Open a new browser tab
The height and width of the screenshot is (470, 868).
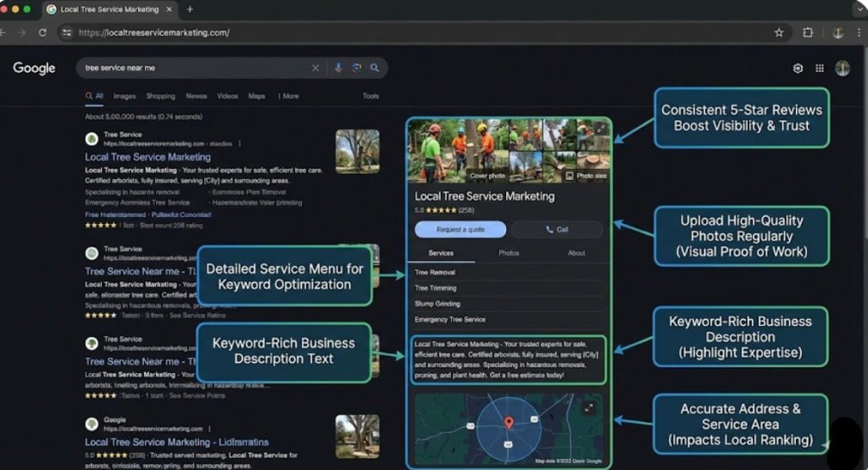[x=190, y=9]
